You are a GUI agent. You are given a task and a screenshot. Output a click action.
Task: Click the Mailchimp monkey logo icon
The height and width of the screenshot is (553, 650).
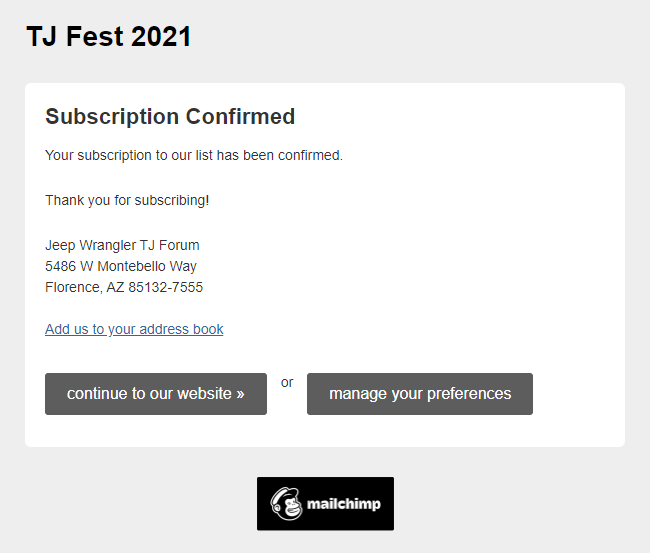click(288, 504)
